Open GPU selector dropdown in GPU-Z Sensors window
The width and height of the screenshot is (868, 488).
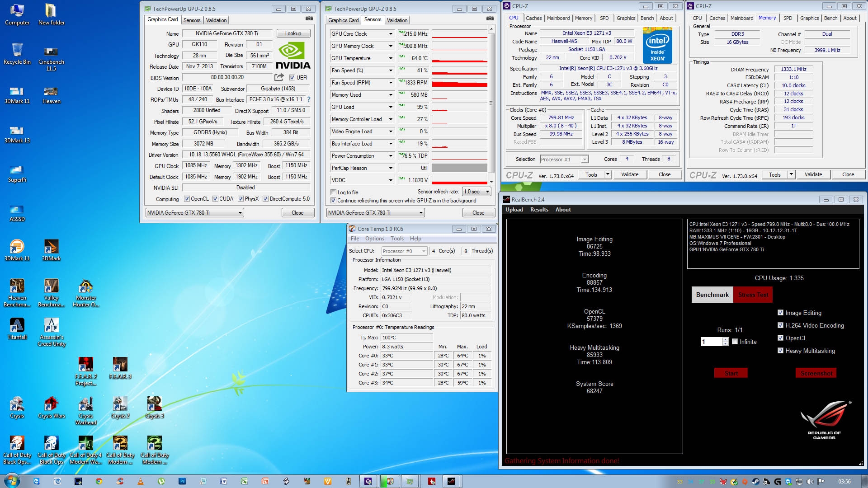(376, 213)
